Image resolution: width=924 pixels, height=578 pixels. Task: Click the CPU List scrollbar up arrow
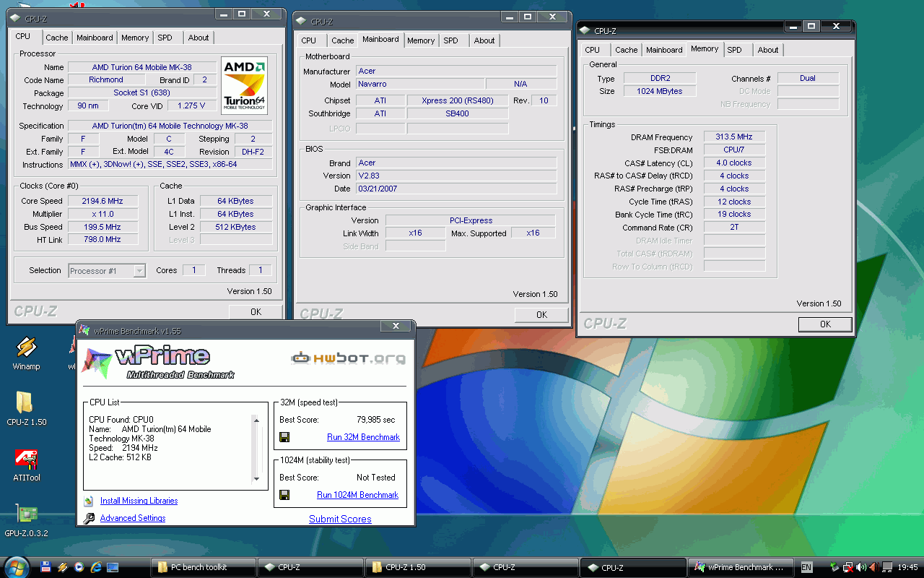click(x=256, y=420)
